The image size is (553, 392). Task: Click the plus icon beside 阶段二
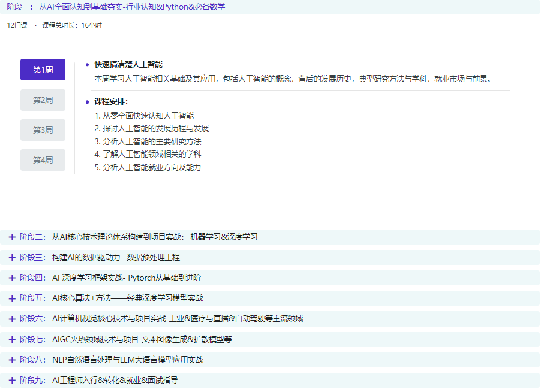(12, 237)
